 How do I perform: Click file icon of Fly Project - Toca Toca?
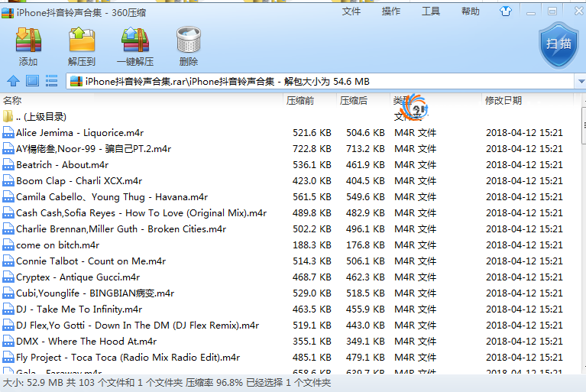[x=8, y=358]
